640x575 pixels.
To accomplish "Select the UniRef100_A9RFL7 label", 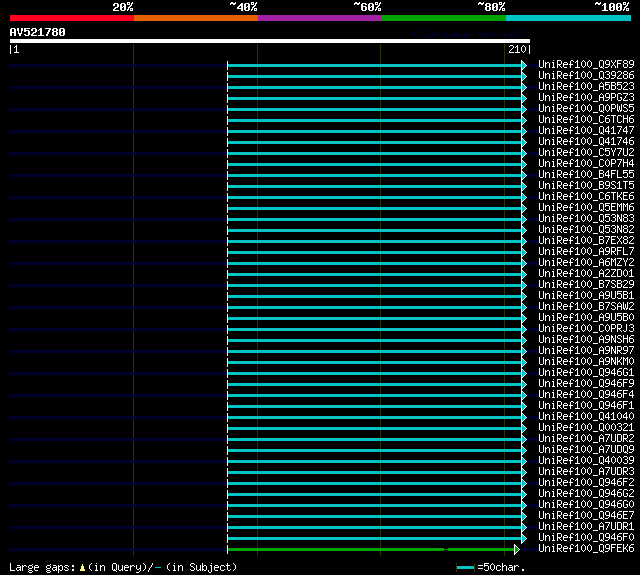I will pyautogui.click(x=586, y=252).
